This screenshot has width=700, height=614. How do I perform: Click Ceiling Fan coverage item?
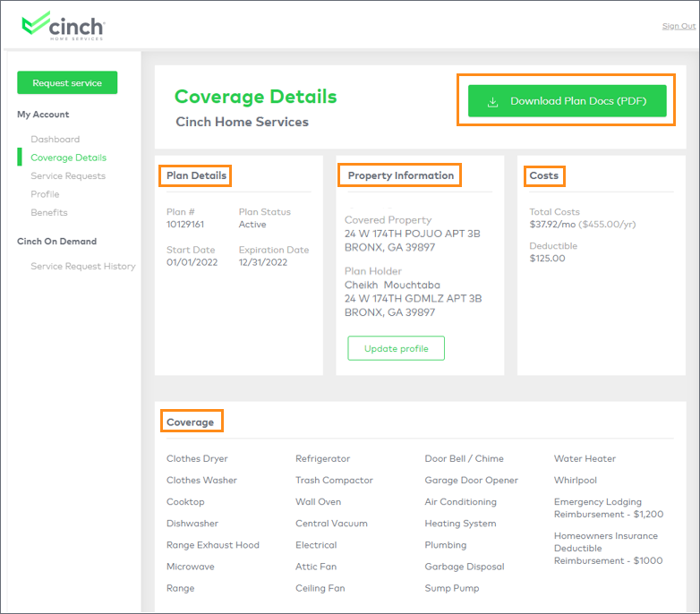pyautogui.click(x=320, y=588)
